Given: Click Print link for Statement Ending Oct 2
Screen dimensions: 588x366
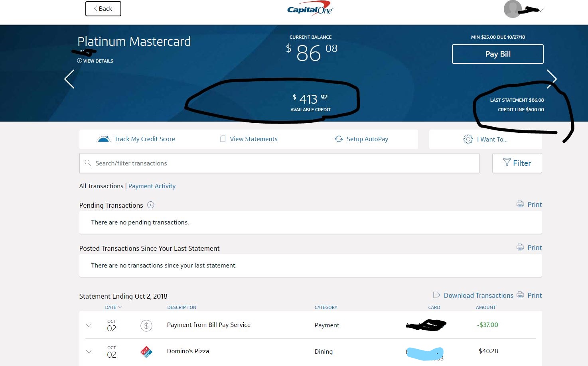Looking at the screenshot, I should coord(535,295).
